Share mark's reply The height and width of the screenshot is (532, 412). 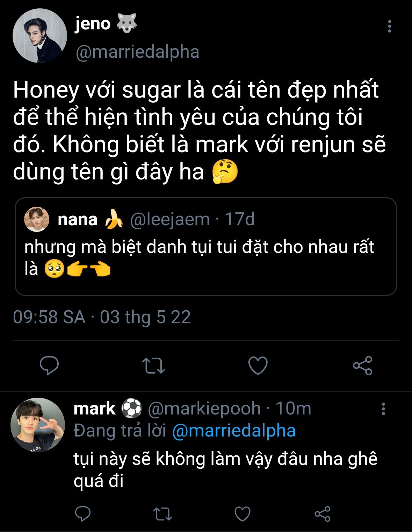pos(322,514)
